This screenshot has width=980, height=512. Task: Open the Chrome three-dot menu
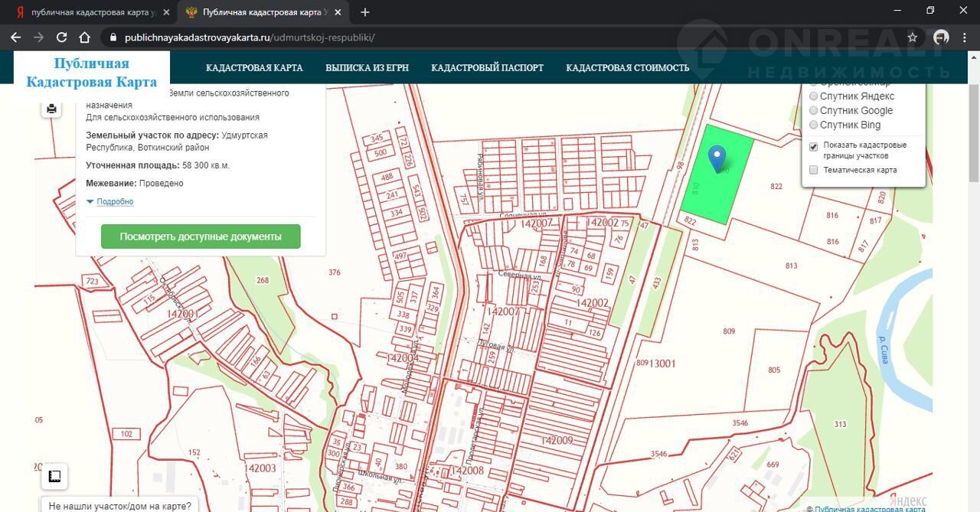[965, 38]
